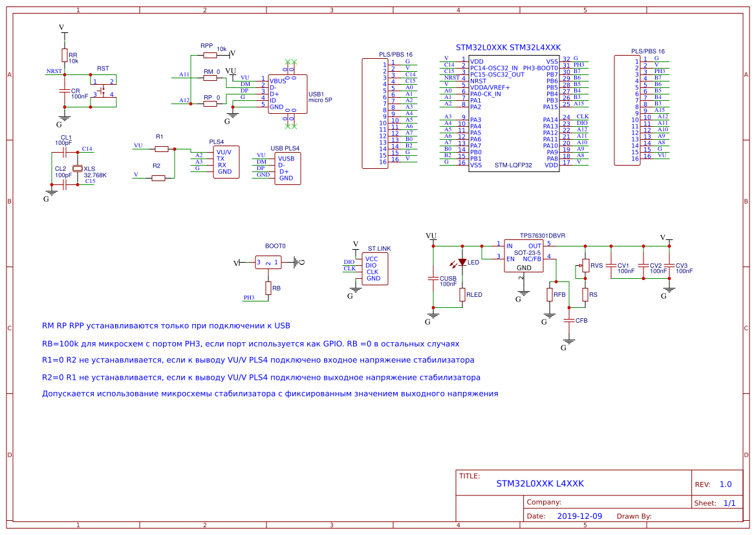Select the title text STM32L0XXK L4XXK
This screenshot has height=535, width=756.
pyautogui.click(x=540, y=483)
